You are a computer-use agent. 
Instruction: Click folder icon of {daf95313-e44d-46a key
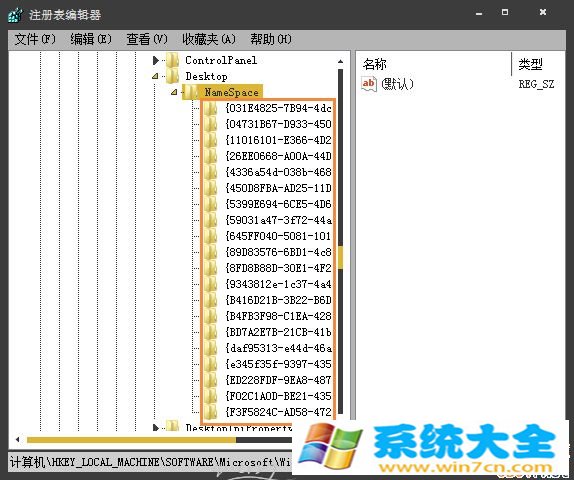[210, 348]
